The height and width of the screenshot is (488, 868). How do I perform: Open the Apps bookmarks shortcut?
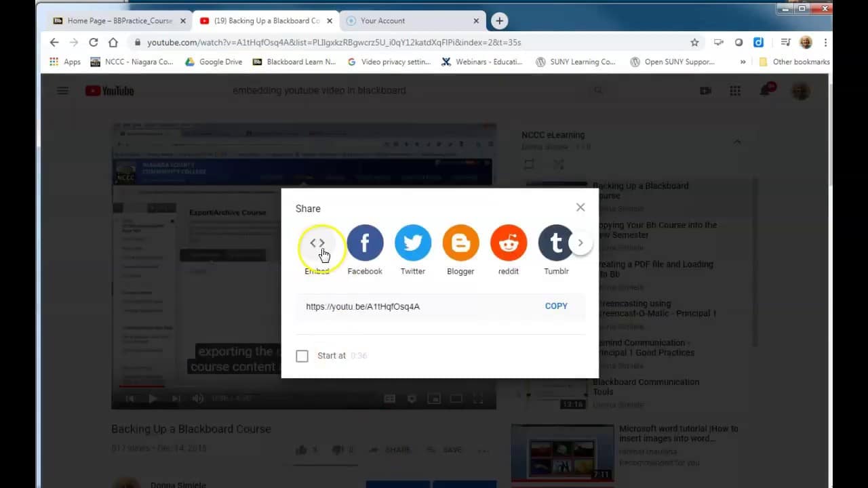[65, 62]
